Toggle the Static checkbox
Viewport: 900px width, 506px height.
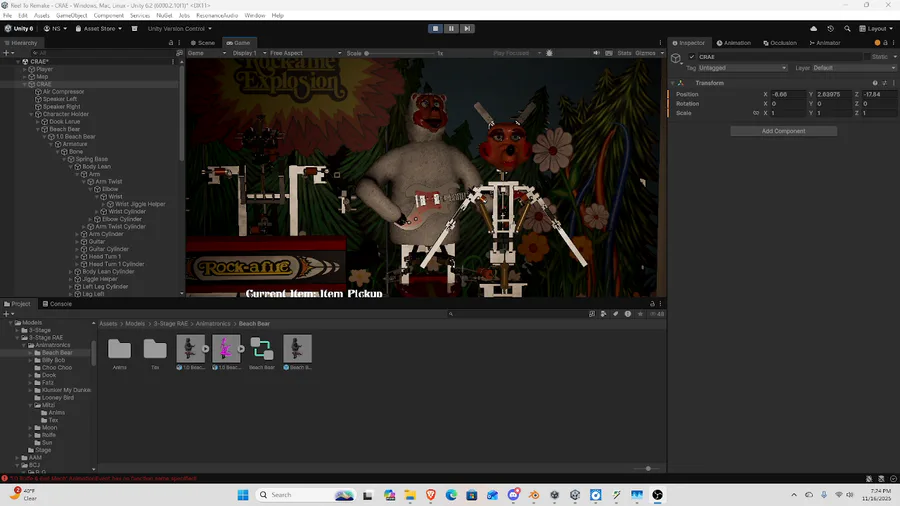pos(866,57)
